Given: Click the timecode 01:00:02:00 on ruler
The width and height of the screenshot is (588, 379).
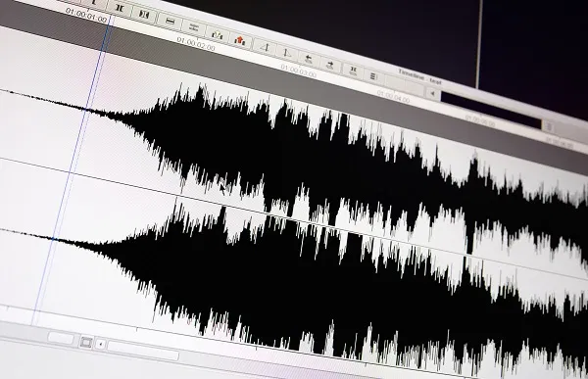Looking at the screenshot, I should (195, 44).
